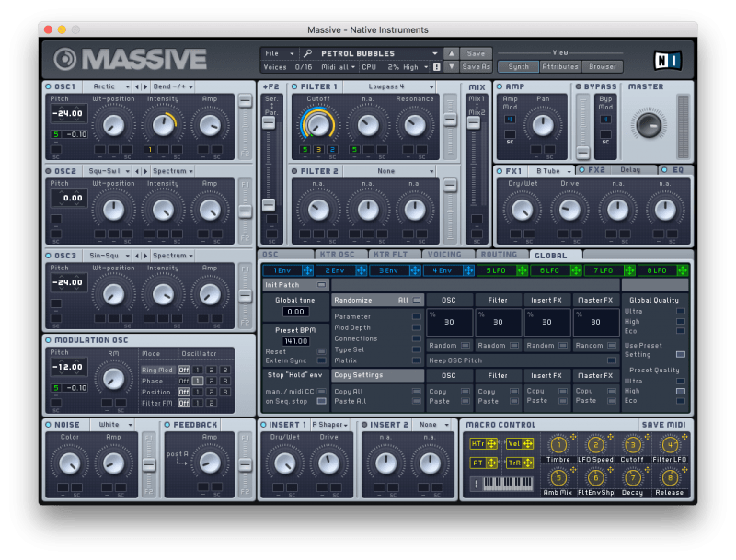Enable Keep OSC Pitch checkbox
The image size is (736, 560).
[x=611, y=360]
